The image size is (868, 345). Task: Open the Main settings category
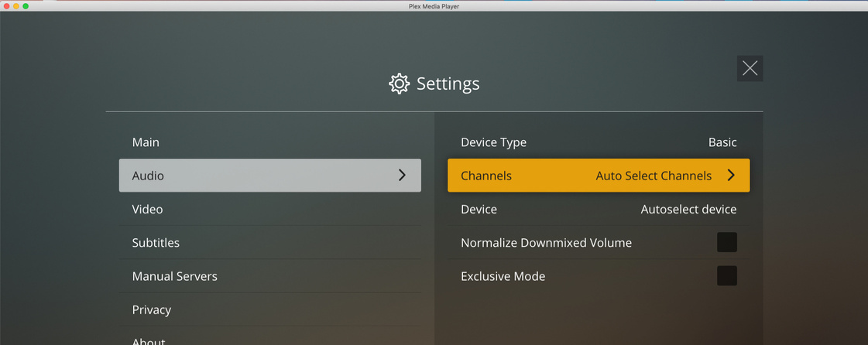(x=270, y=142)
